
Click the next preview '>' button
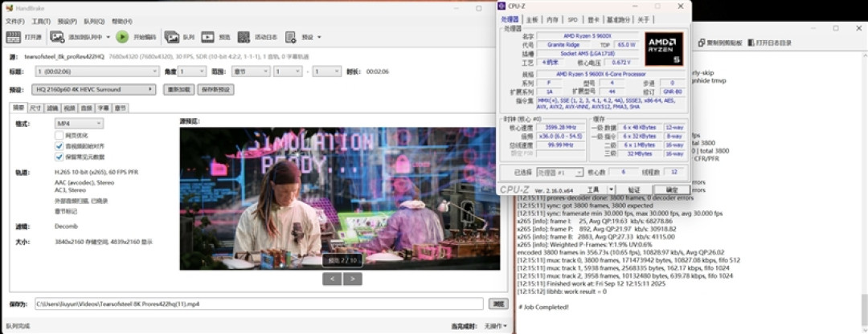(352, 279)
